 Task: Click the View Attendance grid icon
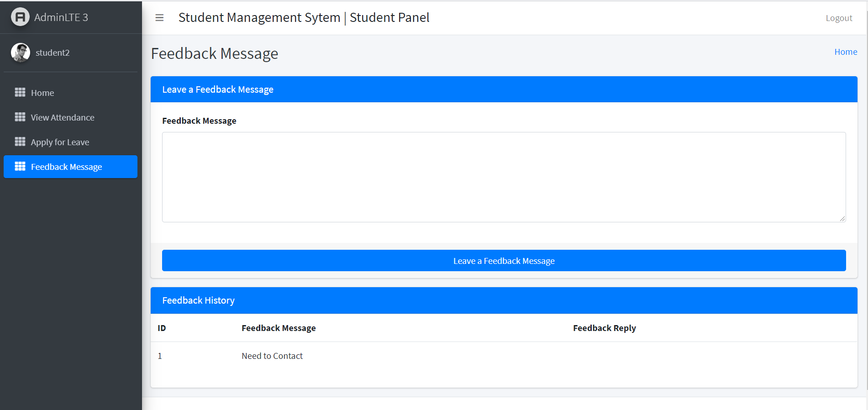20,117
